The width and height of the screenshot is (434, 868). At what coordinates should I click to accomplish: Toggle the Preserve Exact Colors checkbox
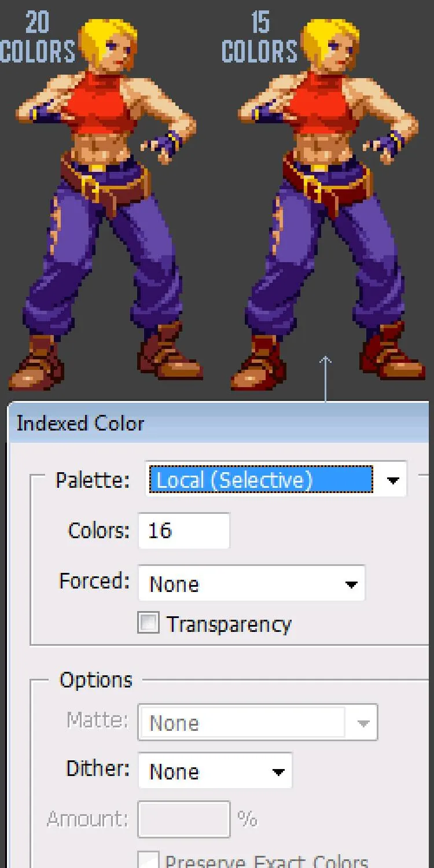click(x=148, y=860)
